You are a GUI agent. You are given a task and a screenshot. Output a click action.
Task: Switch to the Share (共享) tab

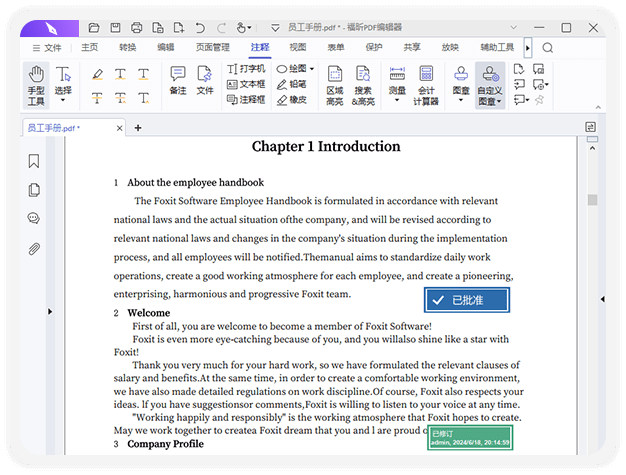412,48
